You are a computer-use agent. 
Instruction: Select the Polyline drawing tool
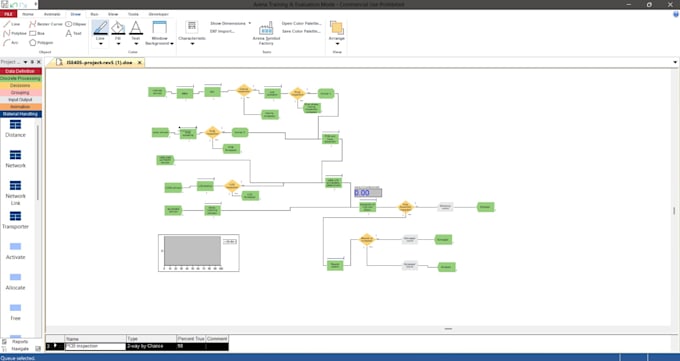tap(15, 33)
